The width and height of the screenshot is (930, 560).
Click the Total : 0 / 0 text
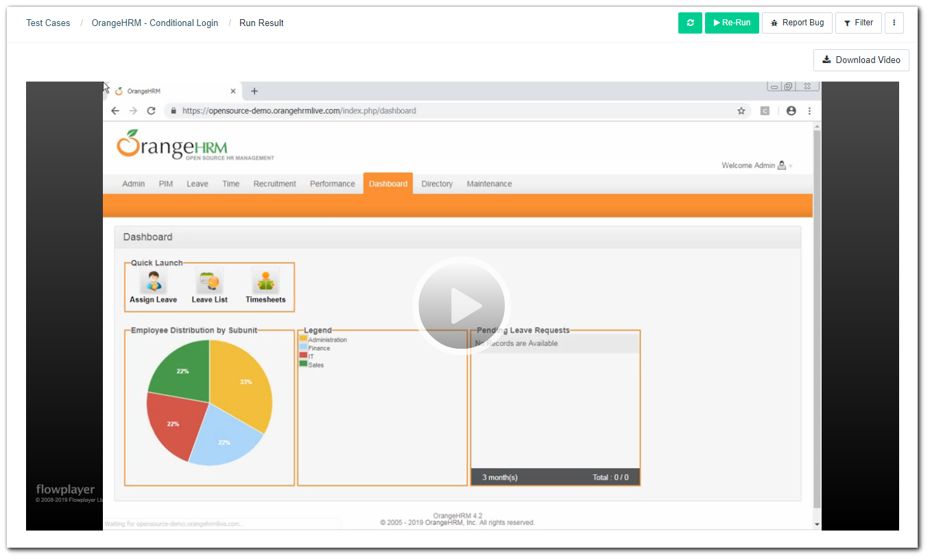610,477
